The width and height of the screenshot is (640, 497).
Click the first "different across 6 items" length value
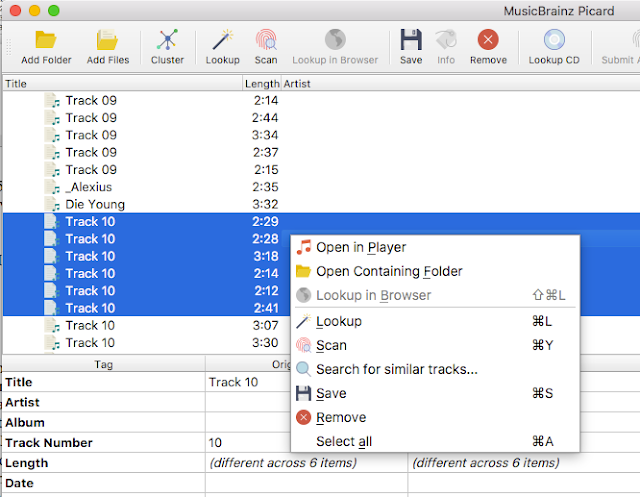point(283,463)
